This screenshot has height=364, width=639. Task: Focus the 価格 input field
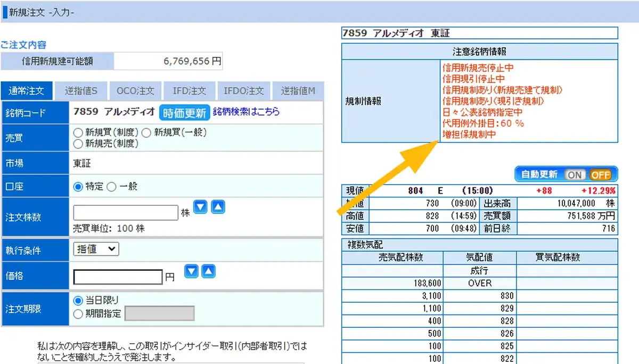(118, 277)
